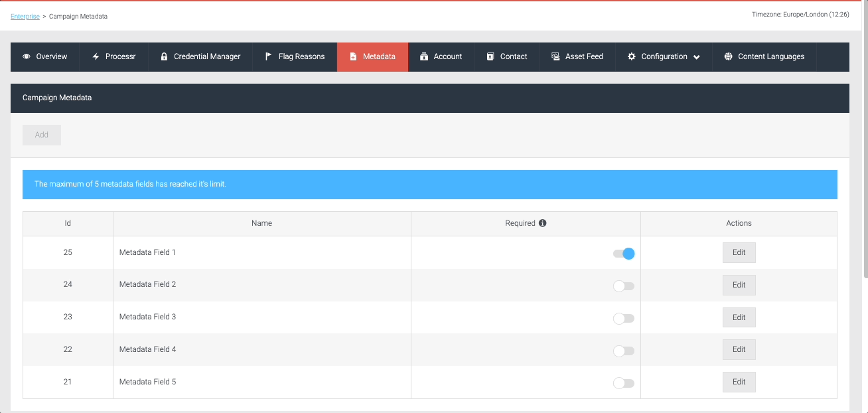Viewport: 868px width, 413px height.
Task: Click the Required column header text
Action: 520,223
